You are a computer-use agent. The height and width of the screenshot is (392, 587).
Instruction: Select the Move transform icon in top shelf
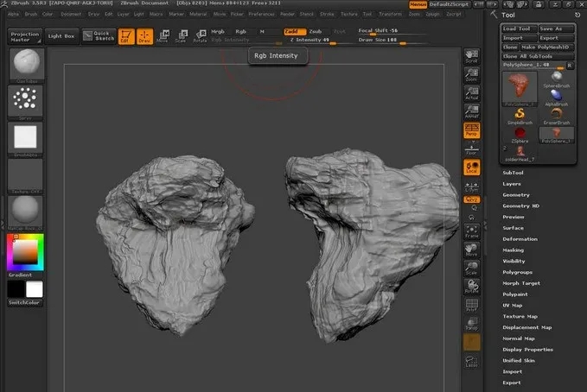point(163,36)
